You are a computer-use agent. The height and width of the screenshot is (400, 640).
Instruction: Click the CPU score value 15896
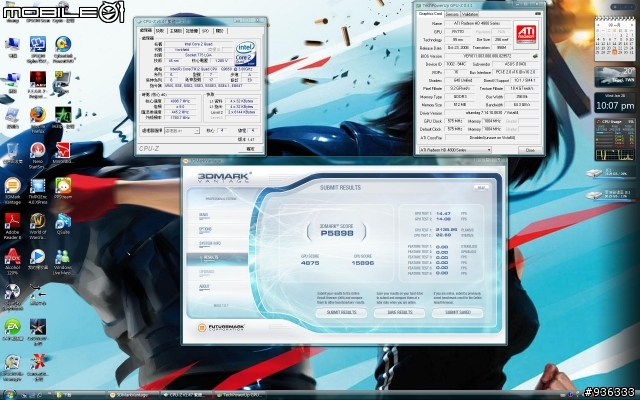pos(362,263)
